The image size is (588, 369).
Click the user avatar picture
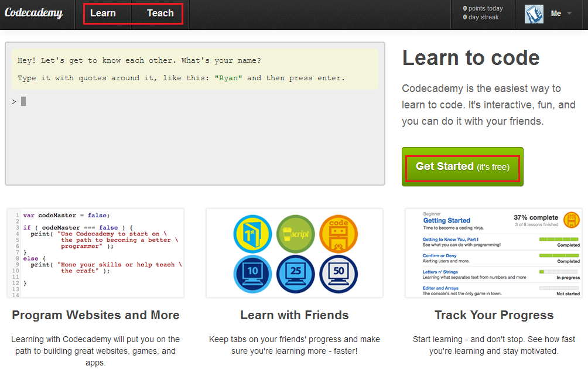coord(534,14)
